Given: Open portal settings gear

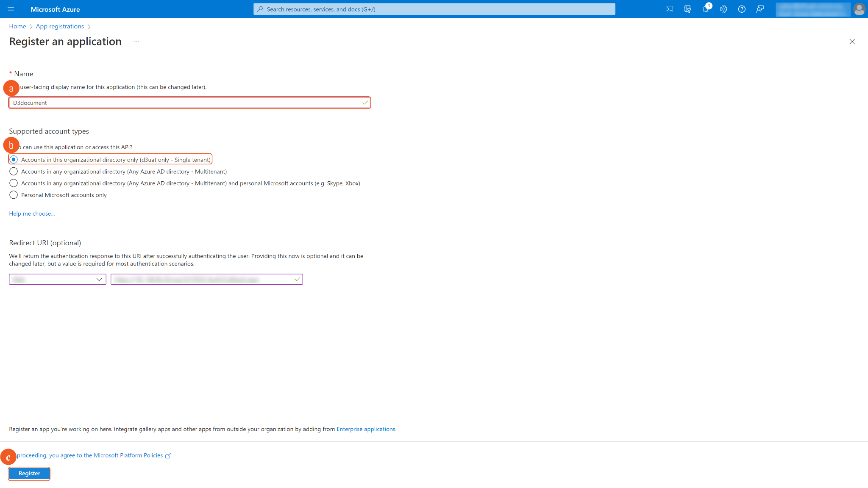Looking at the screenshot, I should click(723, 9).
